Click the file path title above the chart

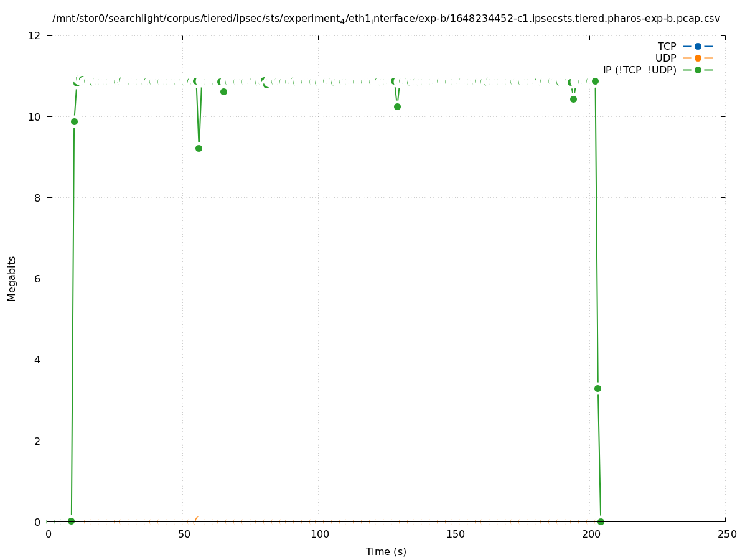(386, 19)
